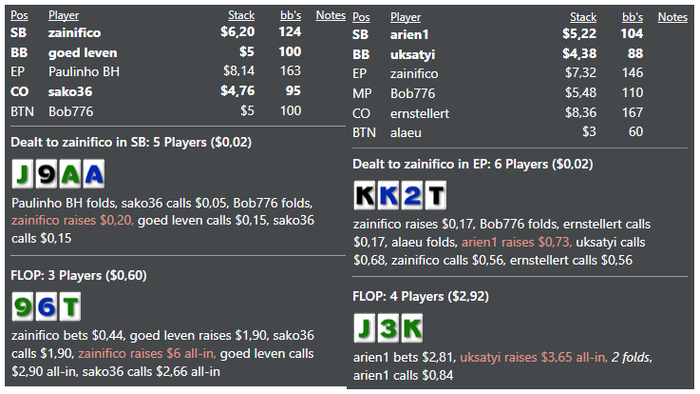Sort by Stack header in left table
The image size is (700, 394).
click(x=241, y=15)
